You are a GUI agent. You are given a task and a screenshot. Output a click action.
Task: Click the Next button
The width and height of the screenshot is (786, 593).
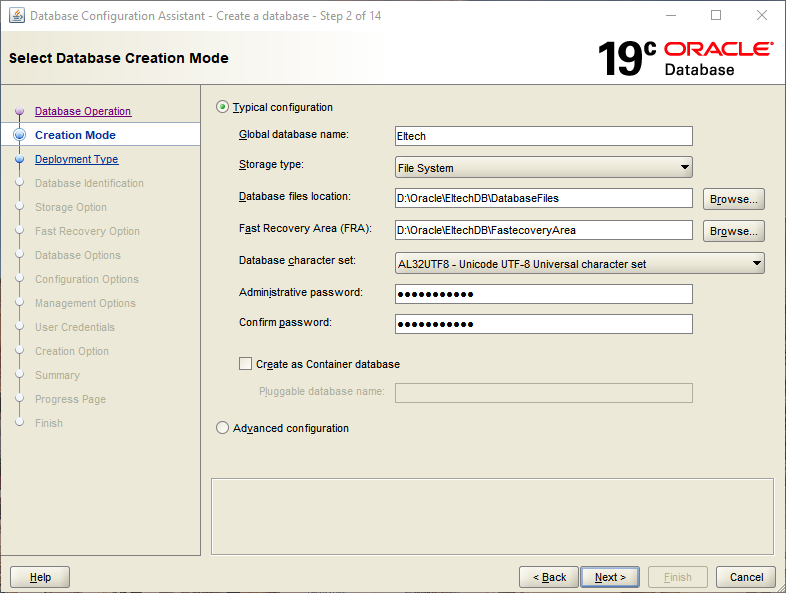pyautogui.click(x=610, y=577)
